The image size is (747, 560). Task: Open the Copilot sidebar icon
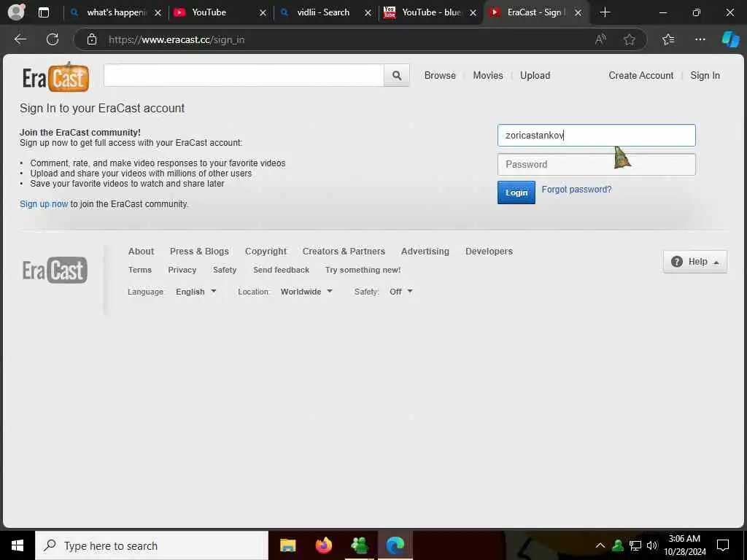click(x=729, y=39)
